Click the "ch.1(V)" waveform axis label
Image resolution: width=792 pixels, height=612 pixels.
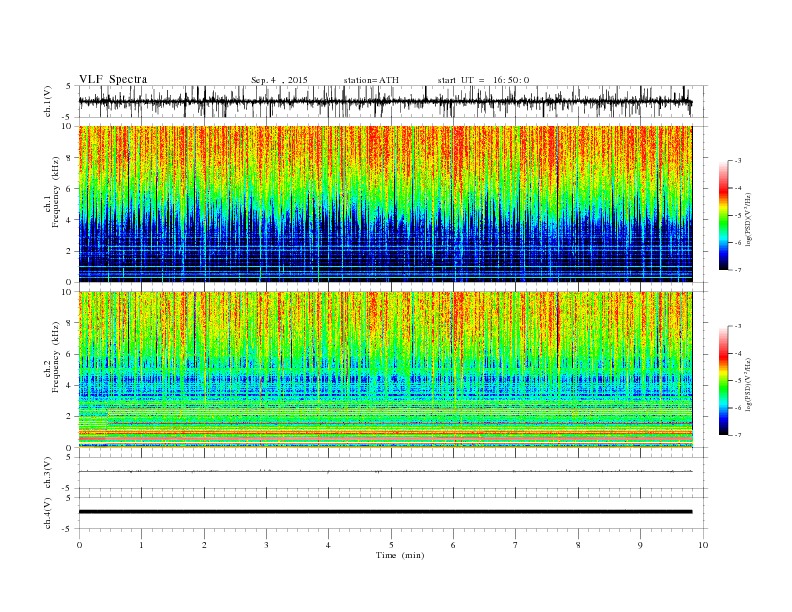click(x=48, y=101)
